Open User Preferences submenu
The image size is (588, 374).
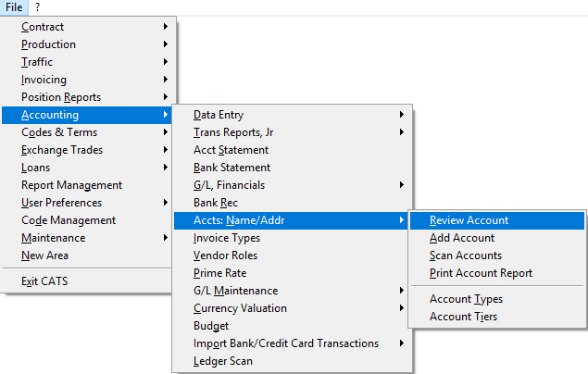[87, 203]
